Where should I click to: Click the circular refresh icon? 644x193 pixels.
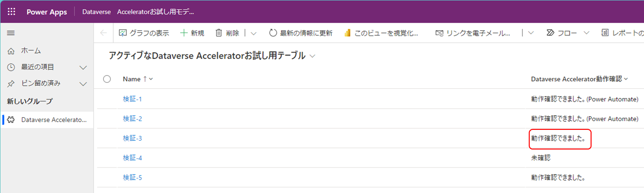[273, 33]
